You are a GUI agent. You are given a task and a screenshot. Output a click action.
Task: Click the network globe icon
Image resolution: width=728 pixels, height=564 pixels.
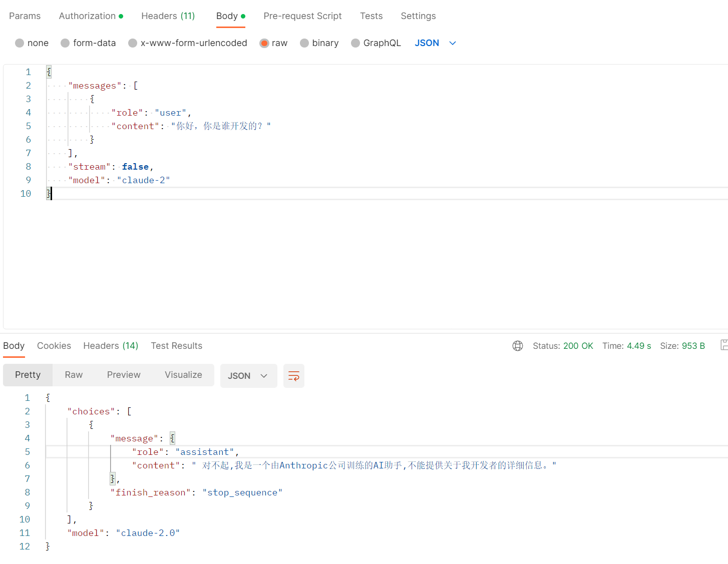pyautogui.click(x=518, y=346)
